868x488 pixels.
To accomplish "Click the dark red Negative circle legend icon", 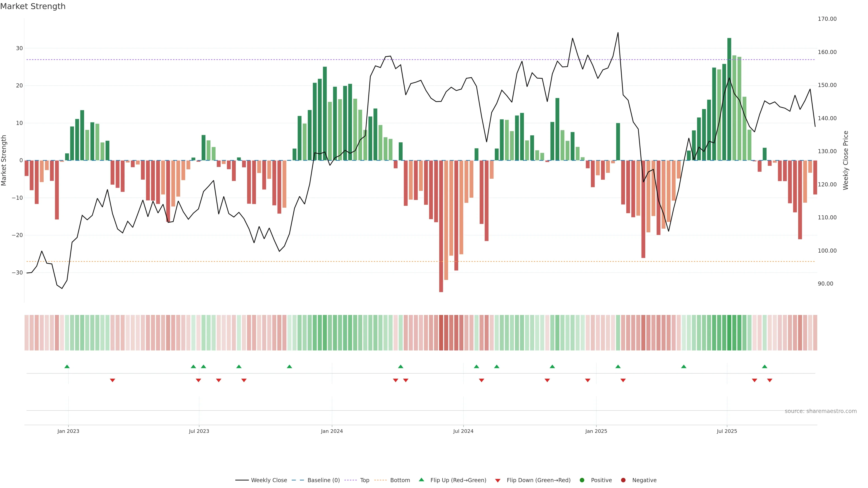I will 623,480.
